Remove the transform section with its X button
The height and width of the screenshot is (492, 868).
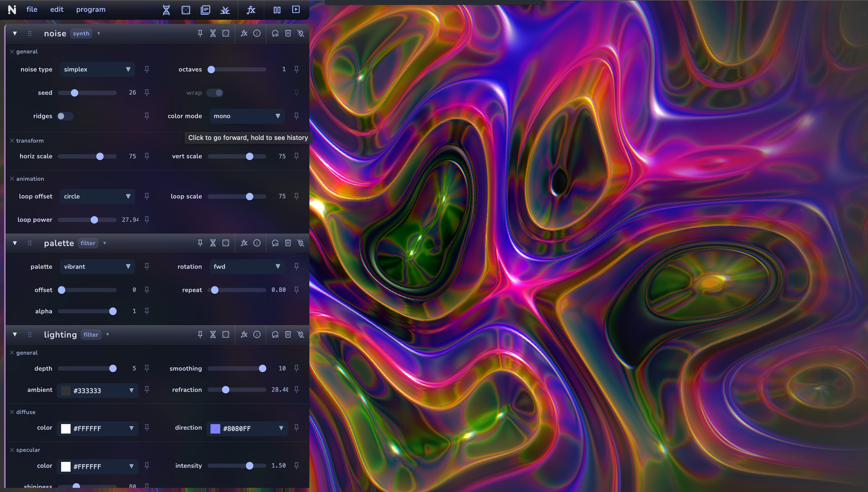click(12, 141)
